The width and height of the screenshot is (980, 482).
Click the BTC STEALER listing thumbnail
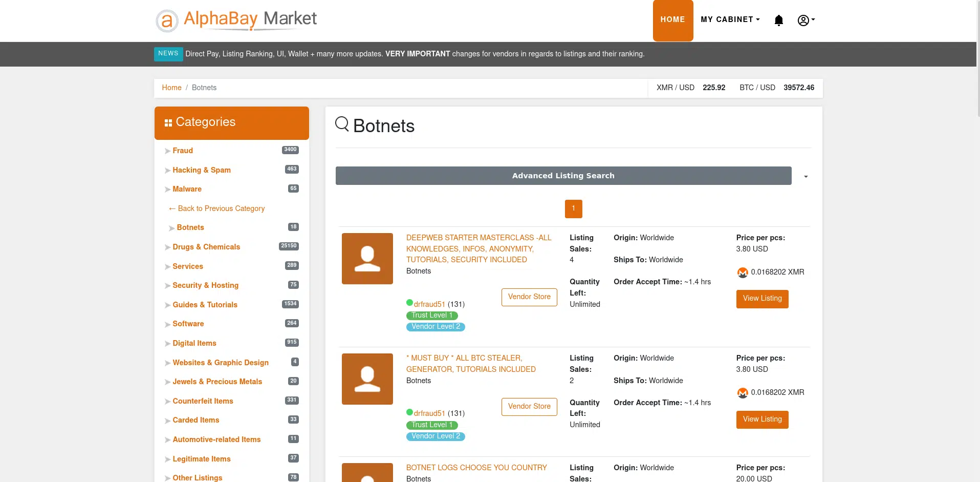pyautogui.click(x=367, y=379)
